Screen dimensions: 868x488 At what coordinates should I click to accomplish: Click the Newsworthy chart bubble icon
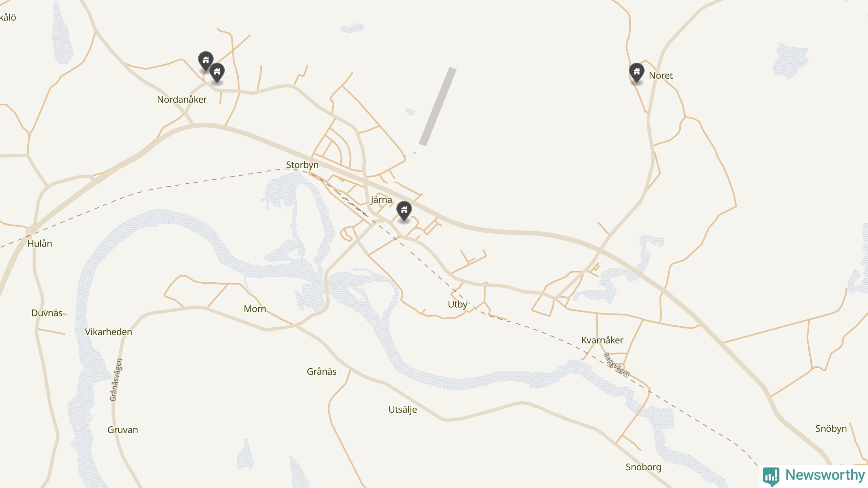click(x=771, y=476)
